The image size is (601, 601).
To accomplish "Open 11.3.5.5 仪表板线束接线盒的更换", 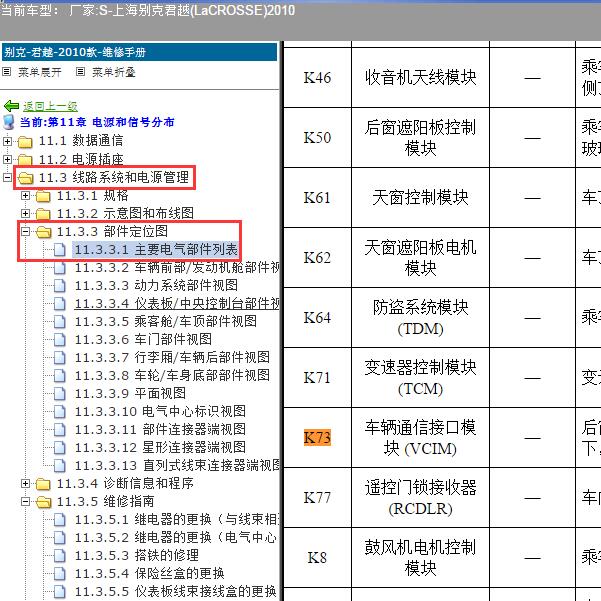I will pyautogui.click(x=175, y=591).
